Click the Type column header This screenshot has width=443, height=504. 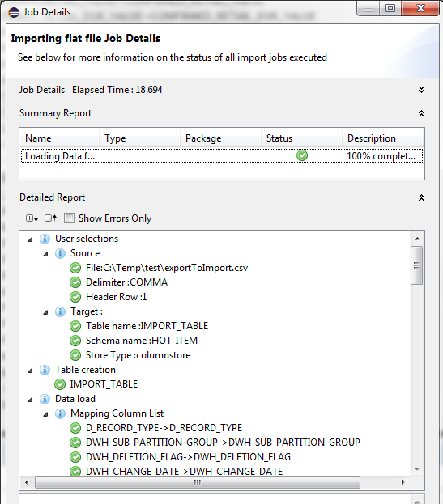click(139, 138)
